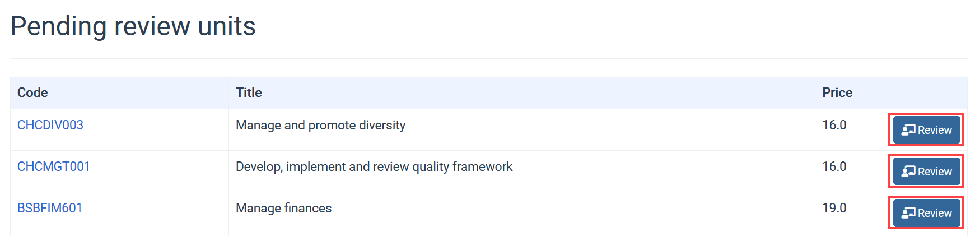
Task: Select the 'Develop, implement and review quality framework' cell
Action: pos(522,172)
